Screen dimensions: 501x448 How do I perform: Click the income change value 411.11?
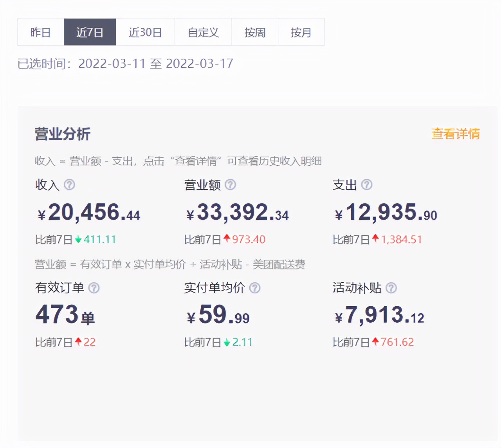click(x=100, y=239)
